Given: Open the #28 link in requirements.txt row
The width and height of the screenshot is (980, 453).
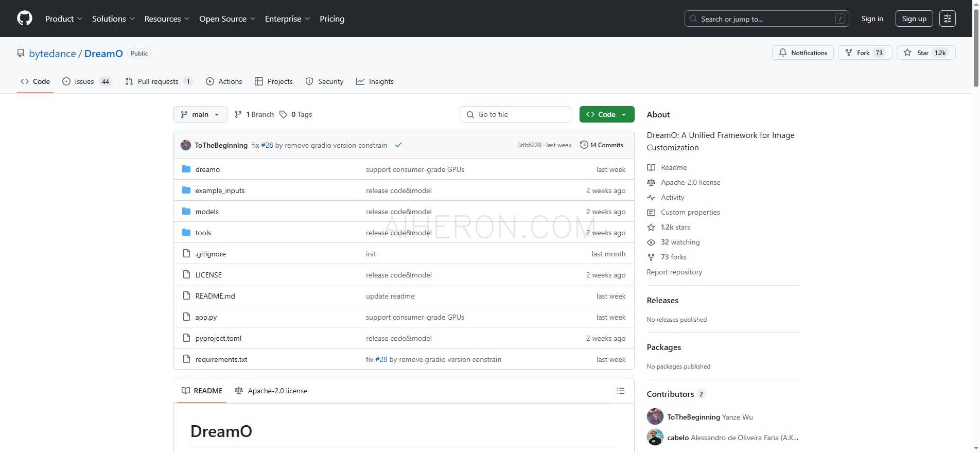Looking at the screenshot, I should pyautogui.click(x=381, y=359).
